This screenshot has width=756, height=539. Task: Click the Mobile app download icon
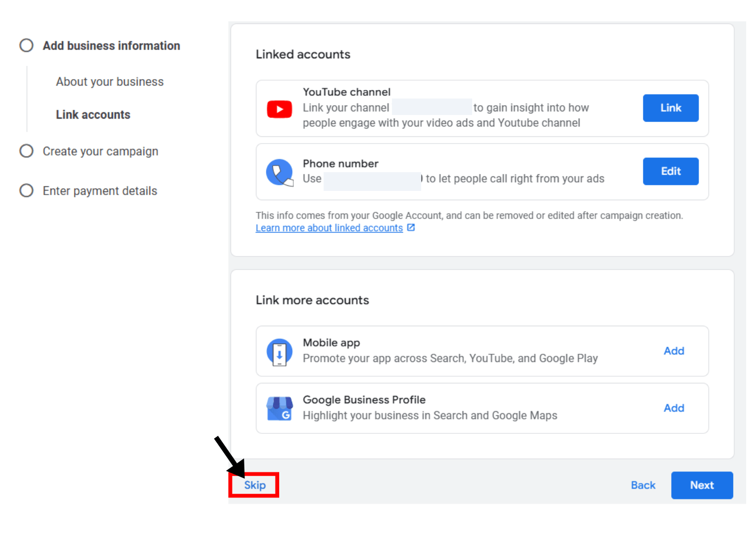279,351
